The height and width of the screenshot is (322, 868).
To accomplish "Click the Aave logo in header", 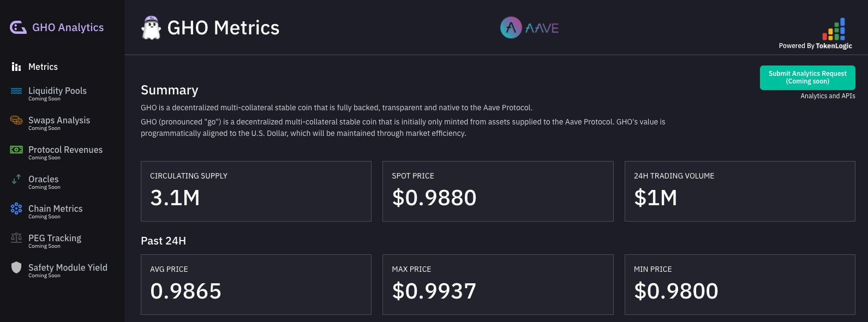I will pos(529,28).
